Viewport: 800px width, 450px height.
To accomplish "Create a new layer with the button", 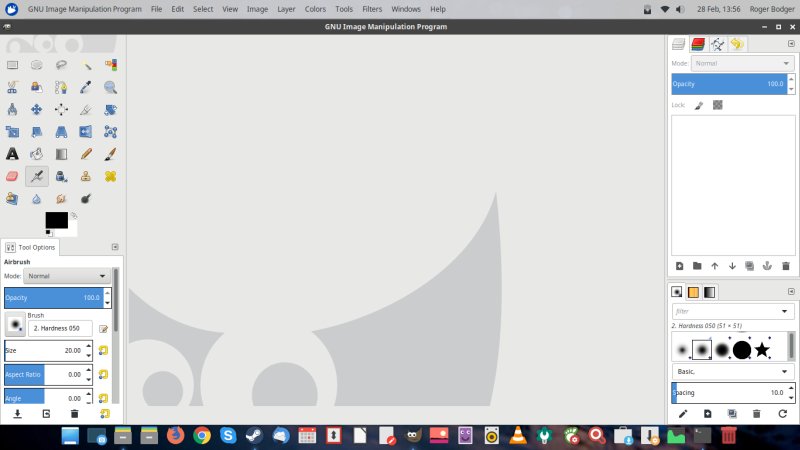I will coord(680,266).
